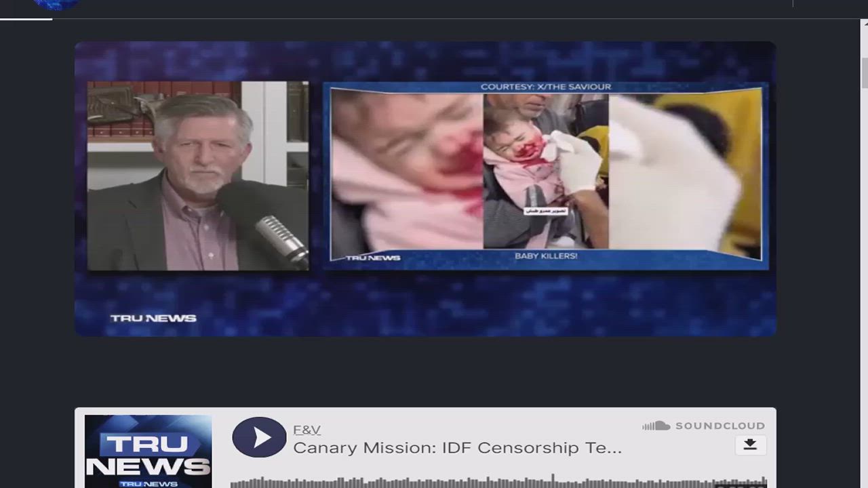Click the TRU NEWS watermark below the host frame
Viewport: 868px width, 488px height.
point(153,318)
